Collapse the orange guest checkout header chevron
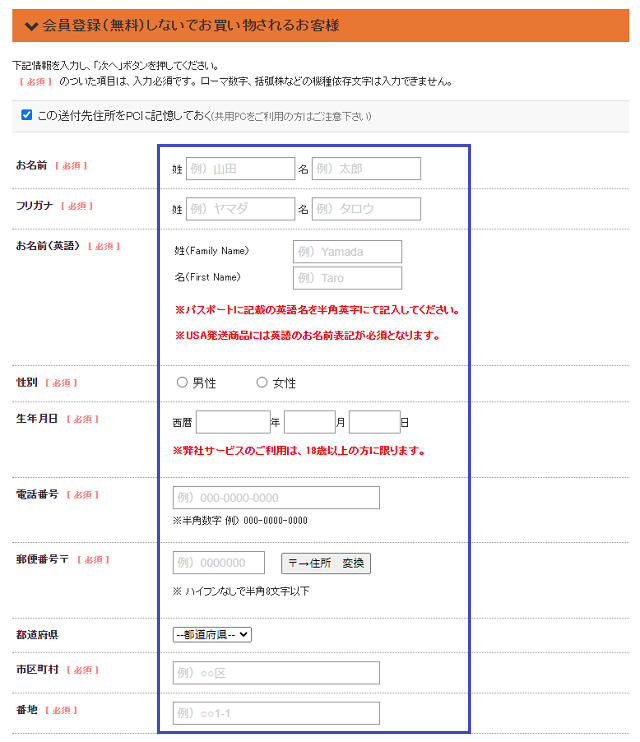 pyautogui.click(x=32, y=26)
